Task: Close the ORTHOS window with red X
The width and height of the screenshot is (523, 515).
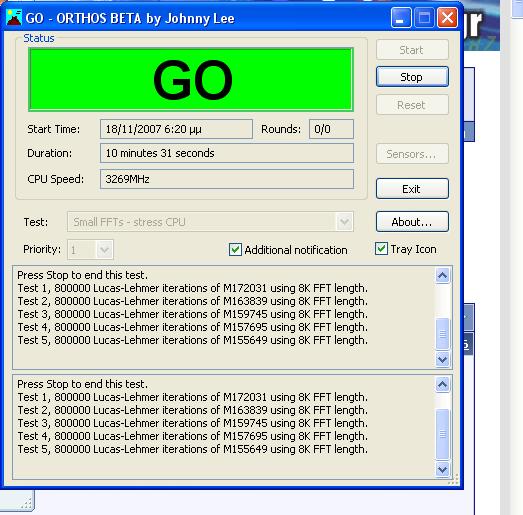Action: click(447, 18)
